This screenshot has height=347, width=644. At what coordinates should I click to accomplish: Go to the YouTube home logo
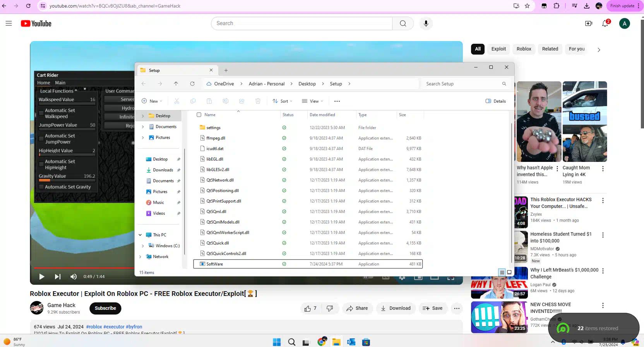click(x=36, y=24)
